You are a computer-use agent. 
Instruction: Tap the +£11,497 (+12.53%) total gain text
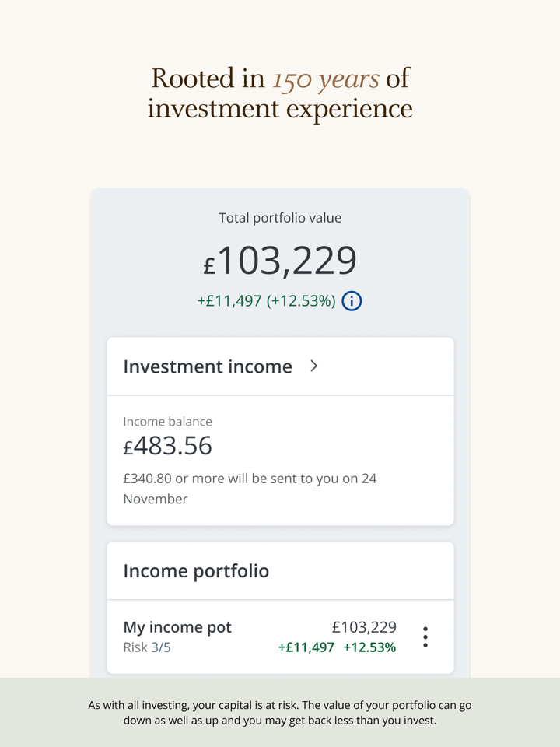coord(266,301)
